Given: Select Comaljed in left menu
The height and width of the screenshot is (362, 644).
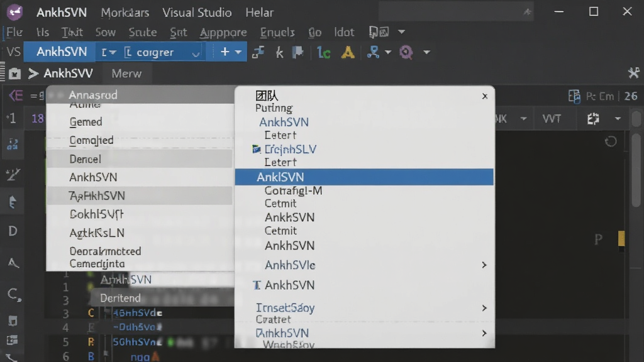Looking at the screenshot, I should click(91, 140).
